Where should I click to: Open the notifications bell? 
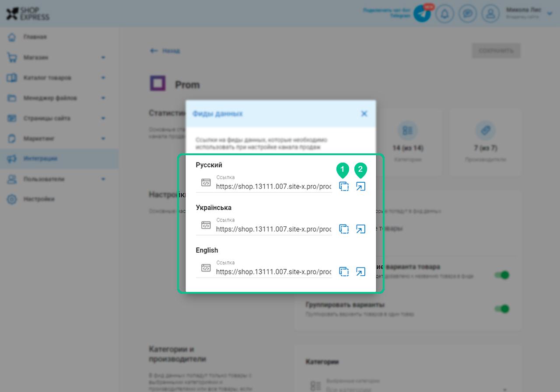click(x=445, y=14)
